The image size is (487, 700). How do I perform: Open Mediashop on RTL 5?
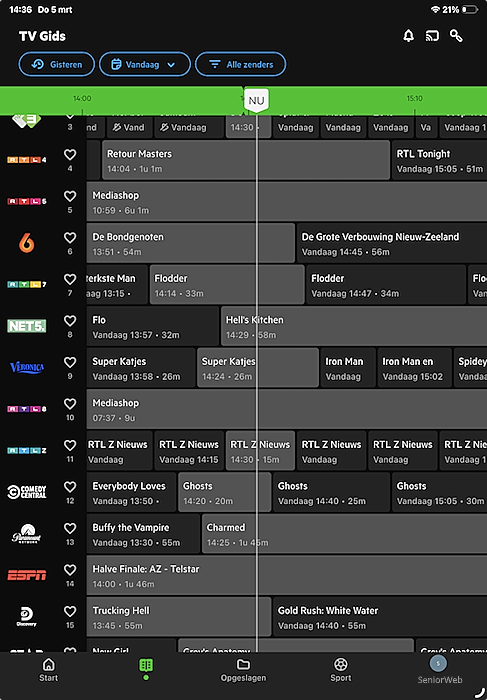(x=287, y=201)
